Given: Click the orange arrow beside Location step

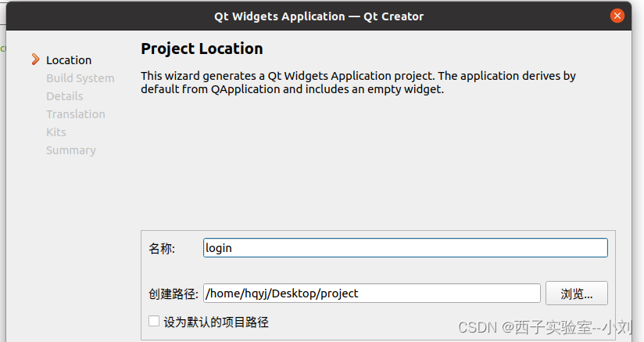Looking at the screenshot, I should [x=36, y=59].
